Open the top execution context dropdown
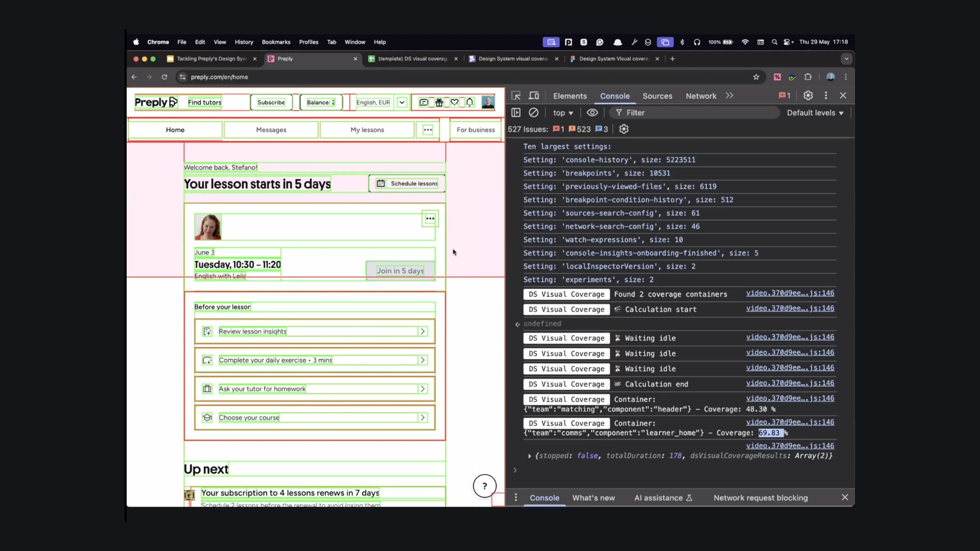Image resolution: width=980 pixels, height=551 pixels. click(x=563, y=112)
